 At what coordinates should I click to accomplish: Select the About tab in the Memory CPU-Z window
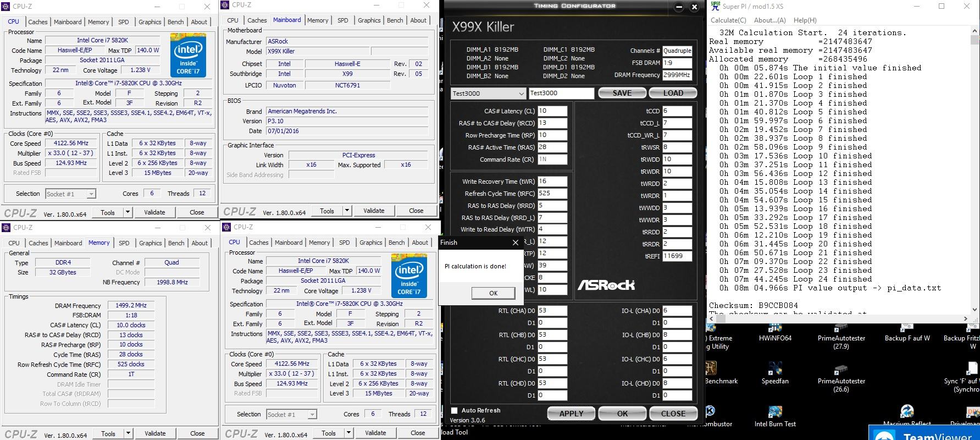point(200,243)
